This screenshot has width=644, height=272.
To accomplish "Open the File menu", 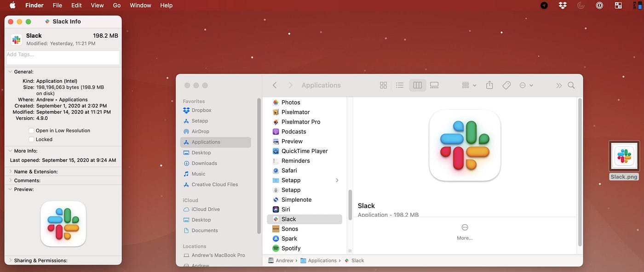I will (57, 6).
